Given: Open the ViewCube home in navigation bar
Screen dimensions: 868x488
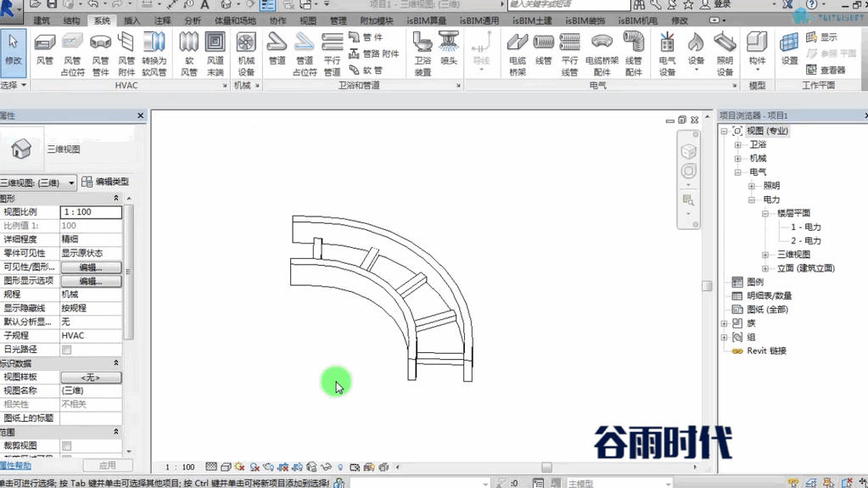Looking at the screenshot, I should (689, 151).
